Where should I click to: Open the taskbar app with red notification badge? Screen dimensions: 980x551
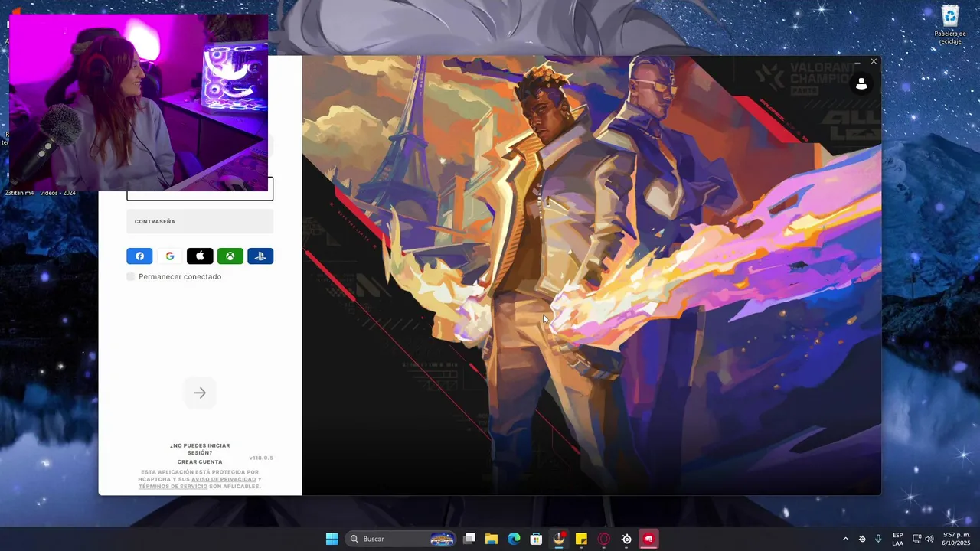click(x=560, y=539)
